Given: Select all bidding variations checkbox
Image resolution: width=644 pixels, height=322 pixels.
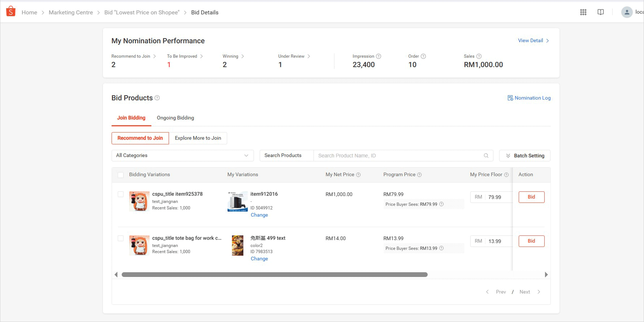Looking at the screenshot, I should (x=121, y=175).
